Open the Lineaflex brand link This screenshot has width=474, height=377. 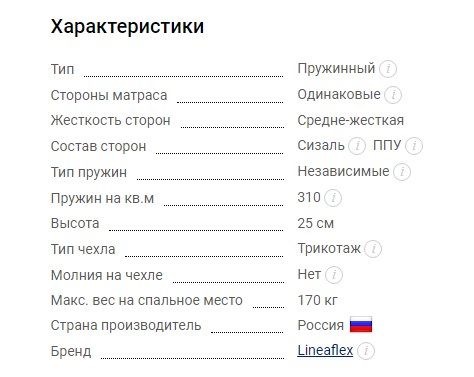[325, 350]
